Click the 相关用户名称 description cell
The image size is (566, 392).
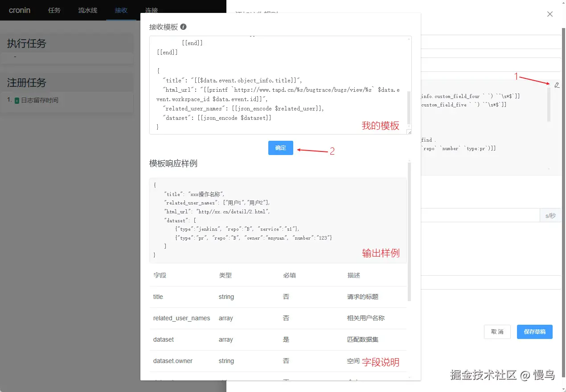(x=366, y=318)
